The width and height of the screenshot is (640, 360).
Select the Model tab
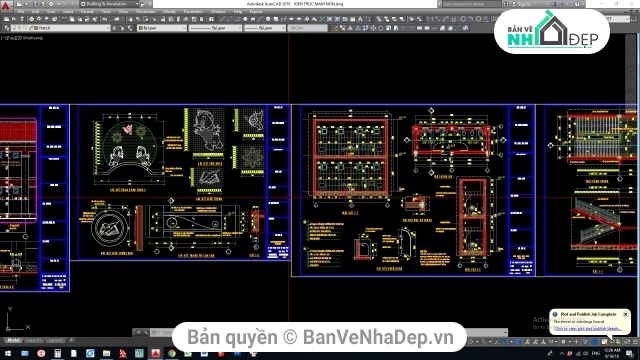13,340
